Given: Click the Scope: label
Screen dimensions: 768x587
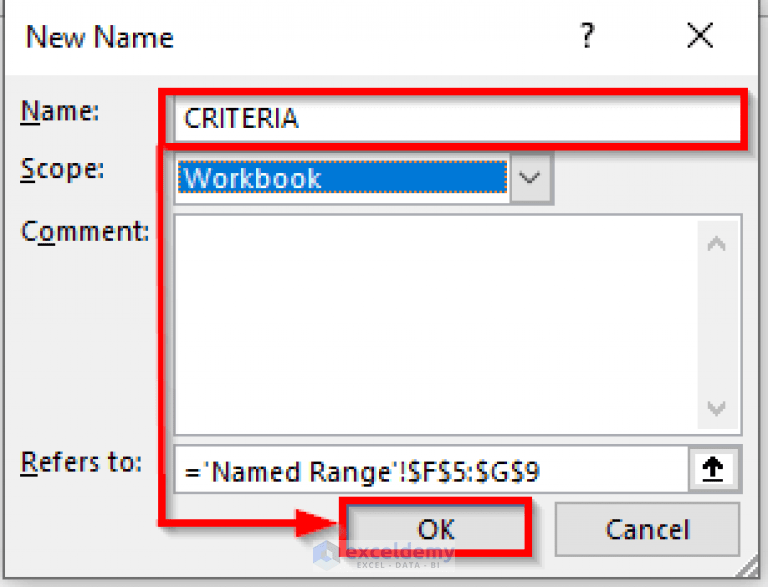Looking at the screenshot, I should tap(62, 170).
